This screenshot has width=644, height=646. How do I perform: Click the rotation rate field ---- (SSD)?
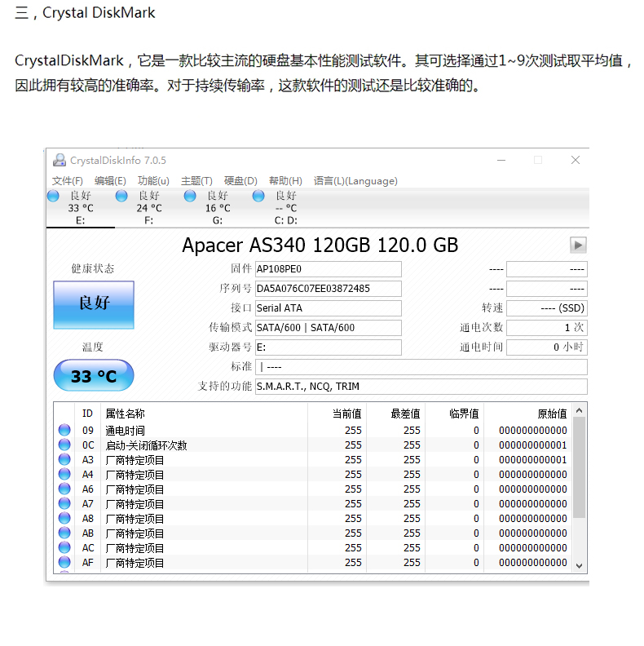[x=547, y=308]
